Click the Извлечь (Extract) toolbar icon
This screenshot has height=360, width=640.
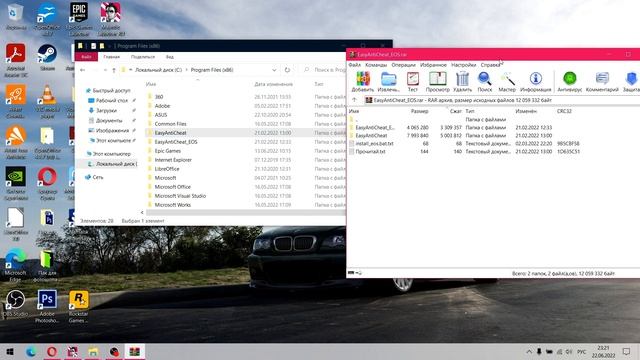(388, 81)
